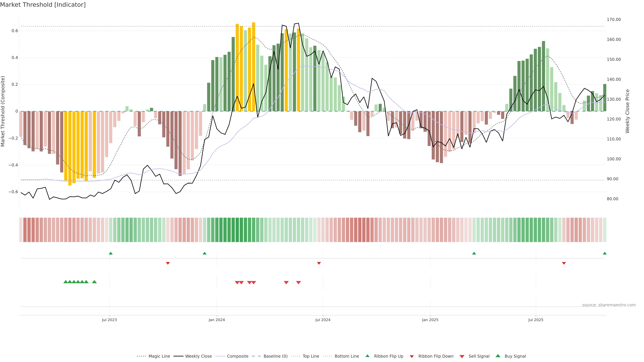Image resolution: width=644 pixels, height=362 pixels.
Task: Click the Ribbon Flip Up legend triangle
Action: [367, 356]
